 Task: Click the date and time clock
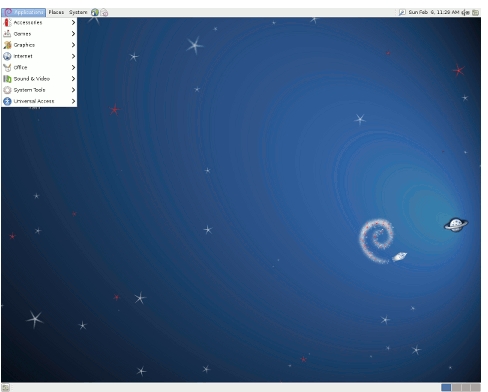434,12
